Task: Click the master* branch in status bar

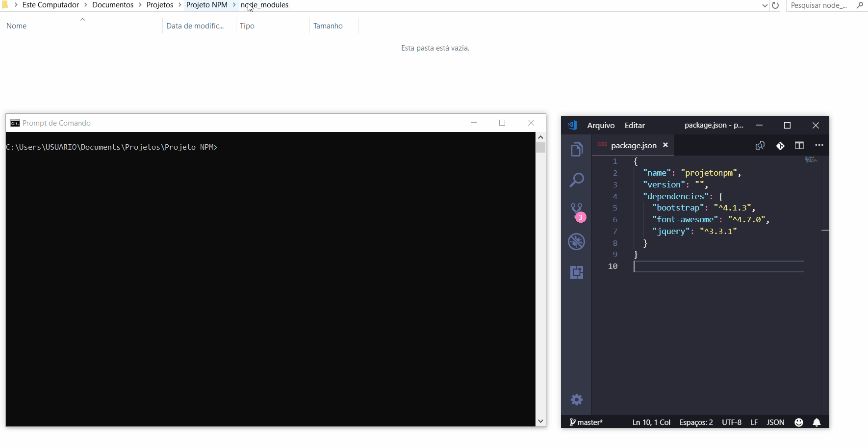Action: (587, 422)
